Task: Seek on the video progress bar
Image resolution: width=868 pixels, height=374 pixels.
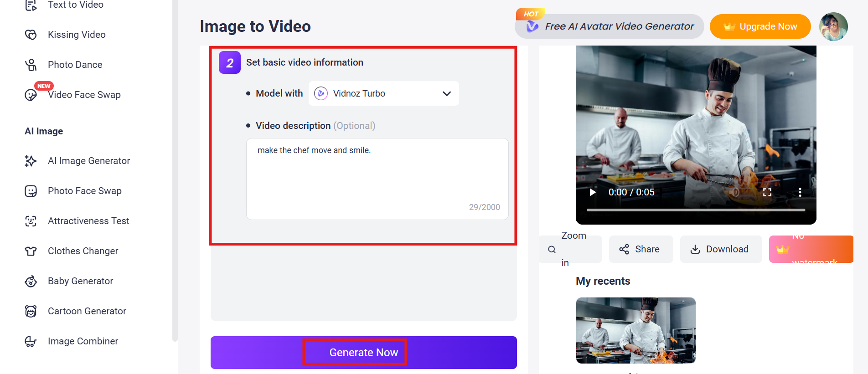Action: (x=696, y=210)
